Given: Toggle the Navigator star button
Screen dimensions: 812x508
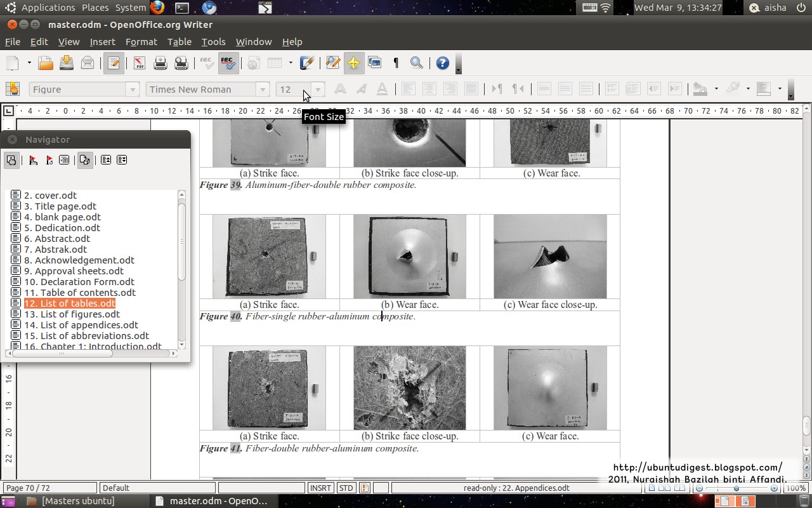Looking at the screenshot, I should [353, 63].
